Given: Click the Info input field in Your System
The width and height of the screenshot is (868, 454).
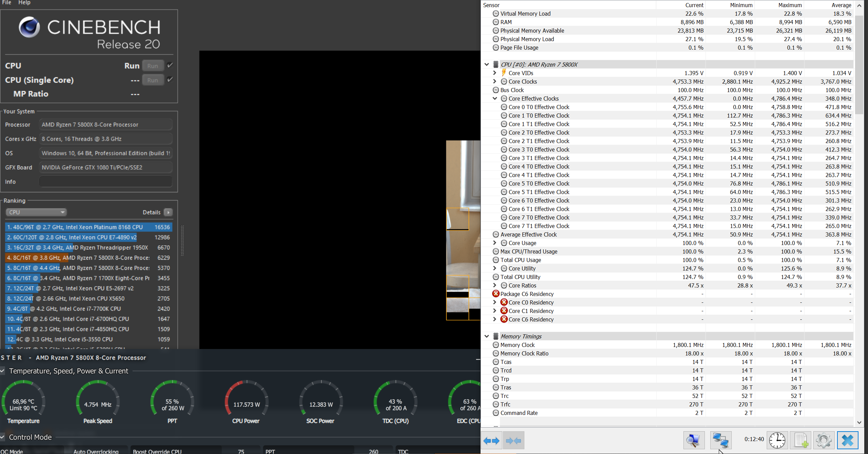Looking at the screenshot, I should (105, 182).
